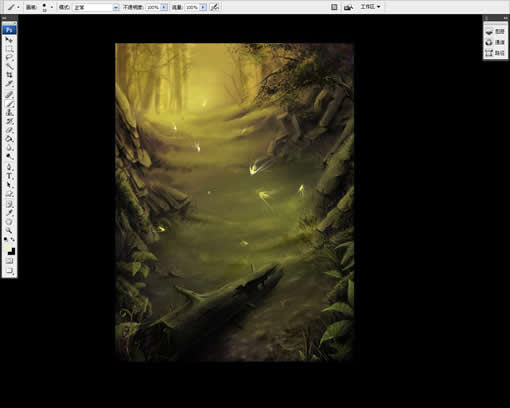Open the workspace menu
Image resolution: width=510 pixels, height=408 pixels.
click(x=370, y=7)
